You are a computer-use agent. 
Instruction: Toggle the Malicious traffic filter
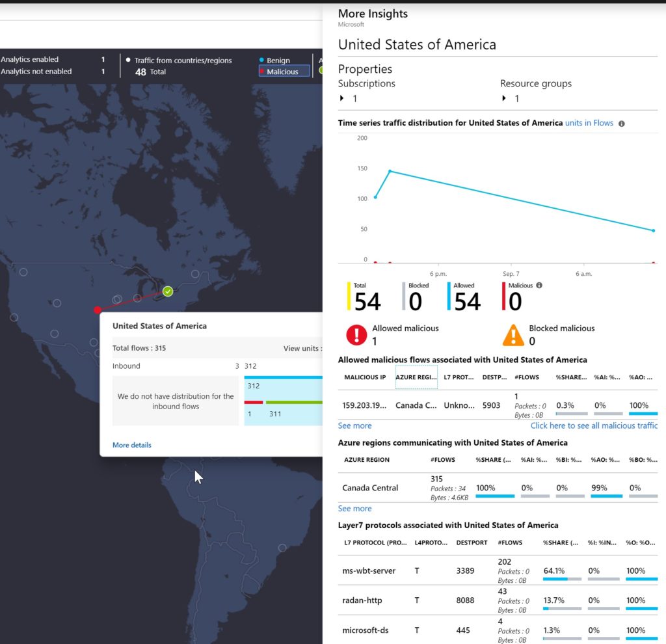(284, 72)
